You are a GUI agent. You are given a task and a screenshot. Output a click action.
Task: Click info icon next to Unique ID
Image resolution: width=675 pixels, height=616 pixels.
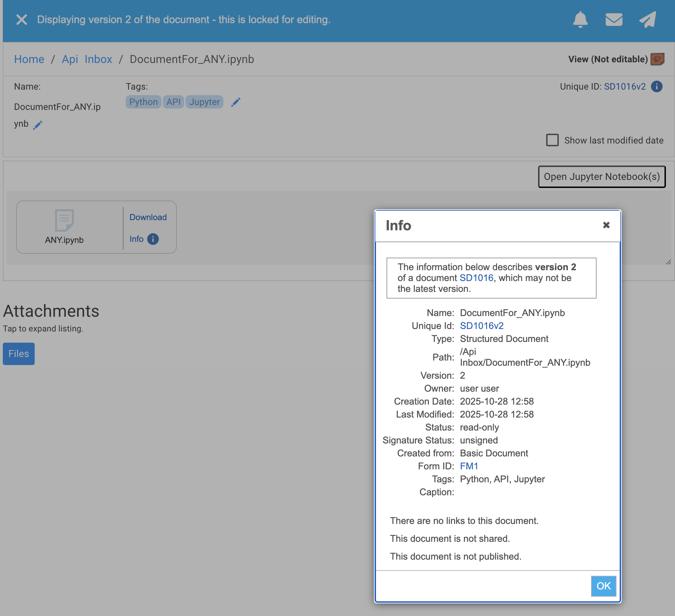[657, 86]
